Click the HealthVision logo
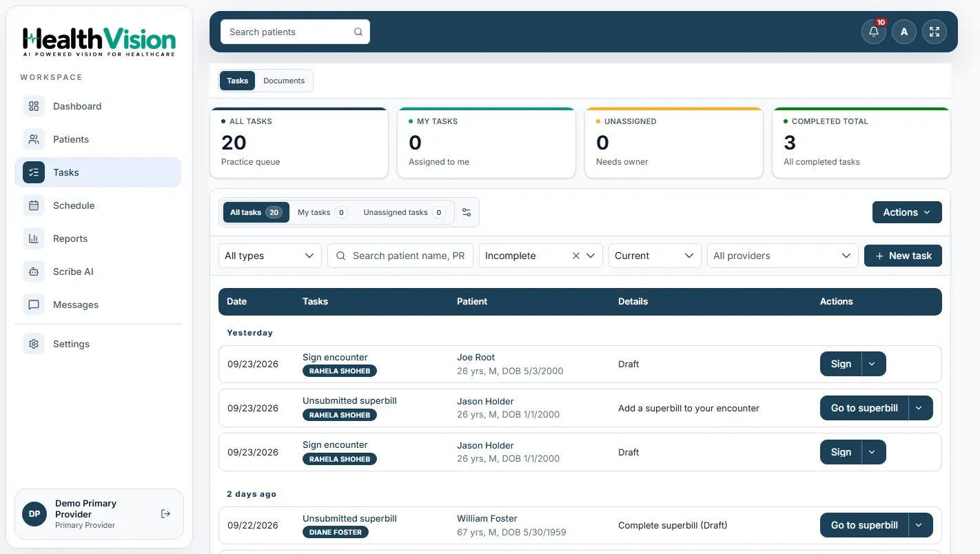The width and height of the screenshot is (980, 554). 99,41
